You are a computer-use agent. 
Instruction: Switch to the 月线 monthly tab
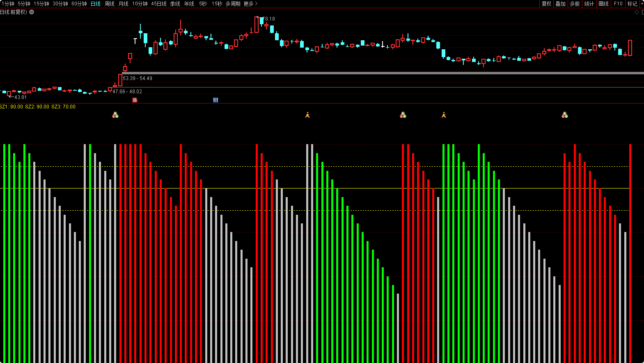pyautogui.click(x=124, y=4)
